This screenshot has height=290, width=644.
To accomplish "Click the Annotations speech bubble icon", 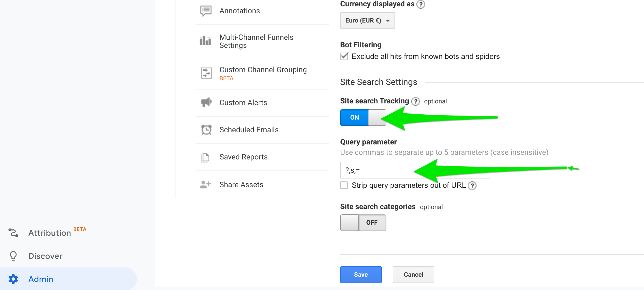I will point(206,11).
